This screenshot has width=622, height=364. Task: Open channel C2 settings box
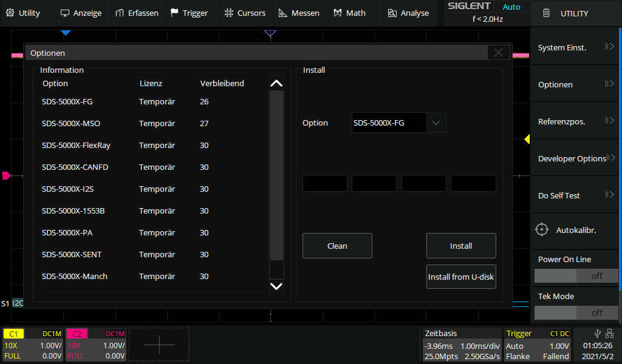[x=95, y=345]
